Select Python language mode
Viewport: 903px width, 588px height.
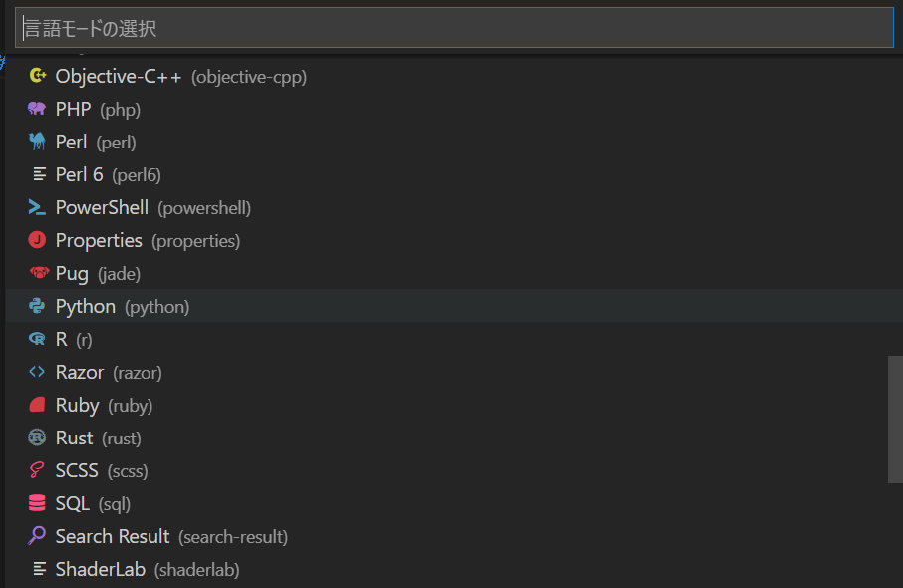(x=453, y=306)
